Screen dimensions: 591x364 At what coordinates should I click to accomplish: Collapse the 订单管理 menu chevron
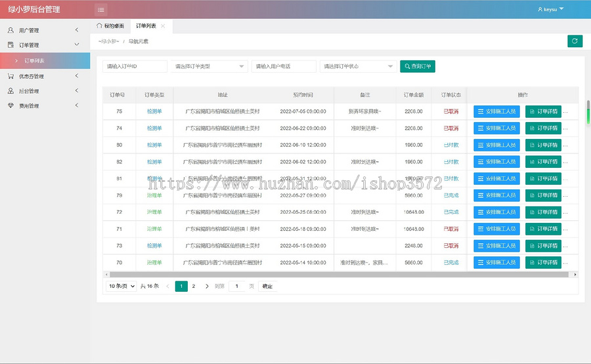77,45
